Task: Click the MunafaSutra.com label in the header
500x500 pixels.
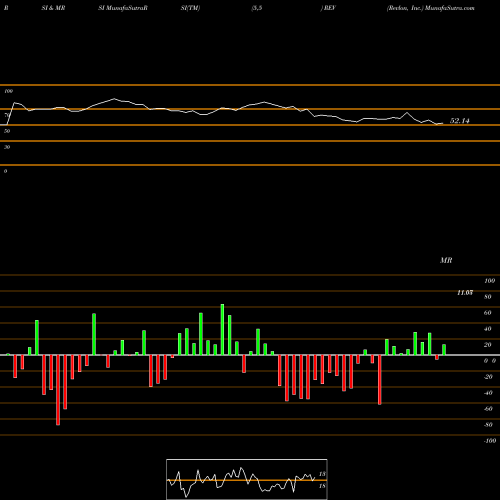Action: 450,8
